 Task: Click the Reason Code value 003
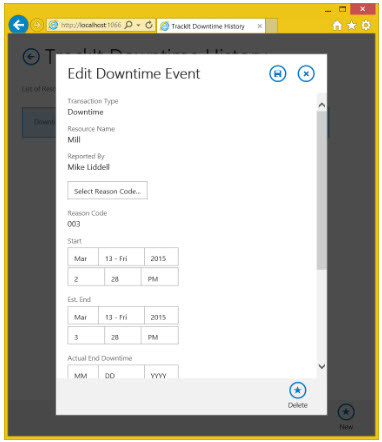pyautogui.click(x=74, y=224)
